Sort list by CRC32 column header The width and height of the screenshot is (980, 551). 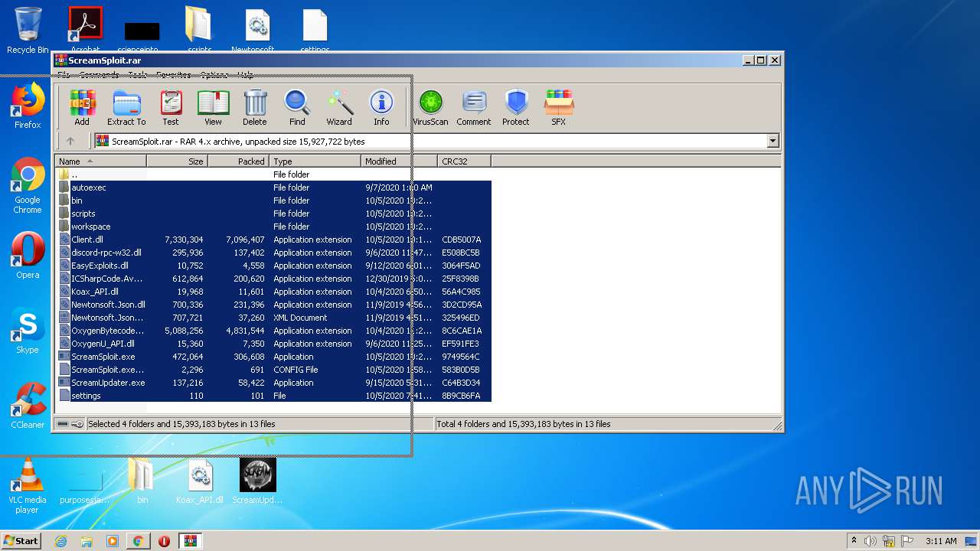click(x=464, y=161)
